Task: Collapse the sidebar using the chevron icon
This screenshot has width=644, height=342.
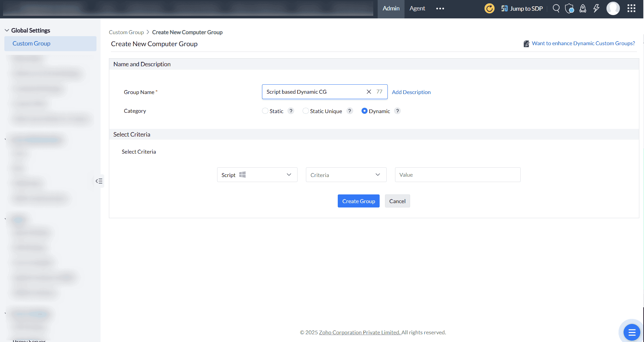Action: [x=99, y=181]
